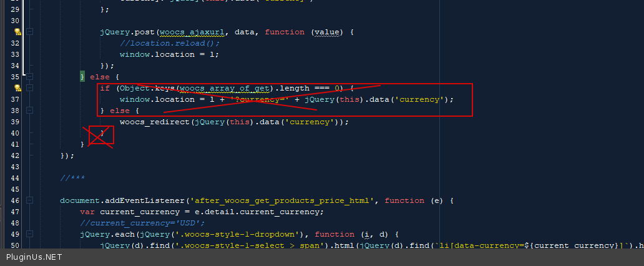Click line number 39 in the gutter

15,122
